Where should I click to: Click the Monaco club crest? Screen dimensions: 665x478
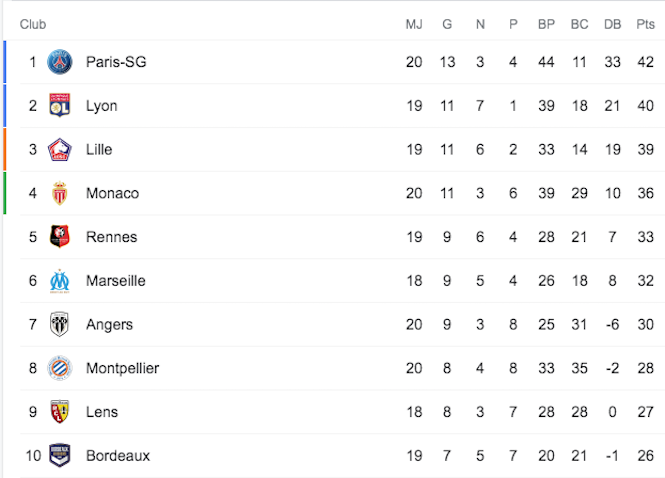[59, 193]
